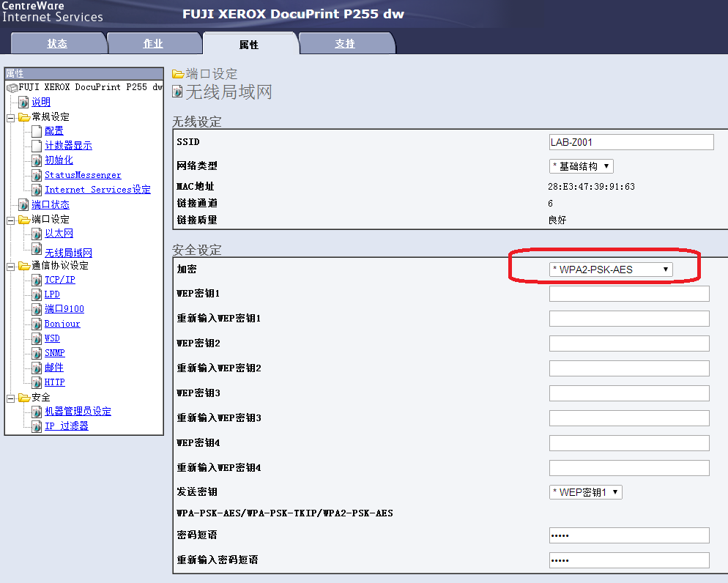728x583 pixels.
Task: Click the document icon next to 计数器显示
Action: tap(37, 146)
